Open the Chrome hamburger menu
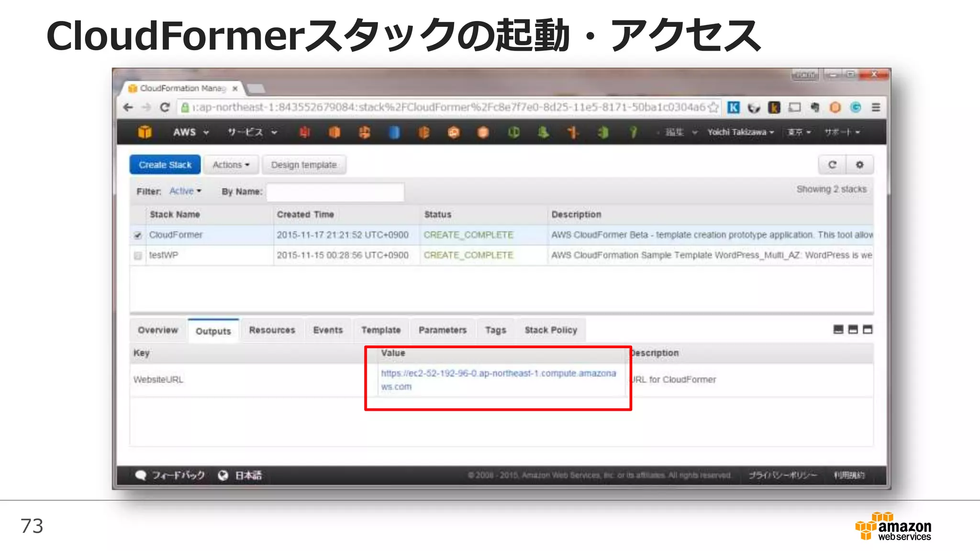The image size is (980, 551). coord(876,107)
